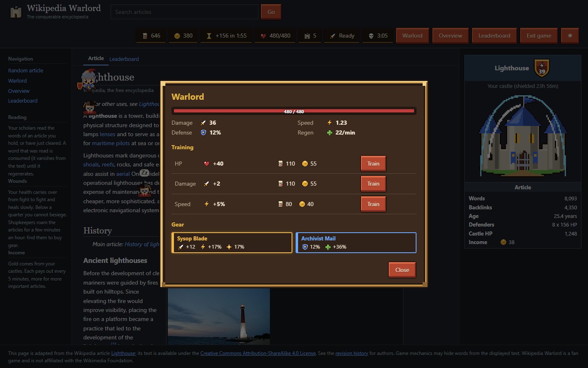Image resolution: width=588 pixels, height=368 pixels.
Task: Click the lighthouse photo thumbnail
Action: pos(219,316)
